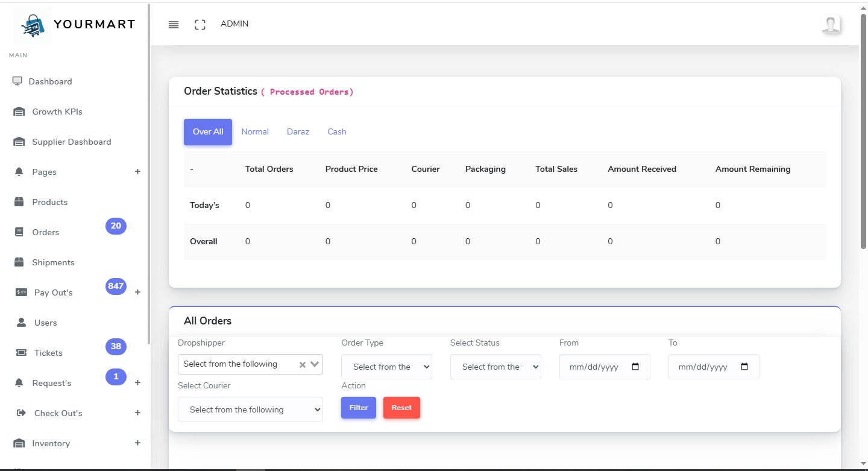This screenshot has width=868, height=471.
Task: Click the Processed Orders pink label
Action: point(307,92)
